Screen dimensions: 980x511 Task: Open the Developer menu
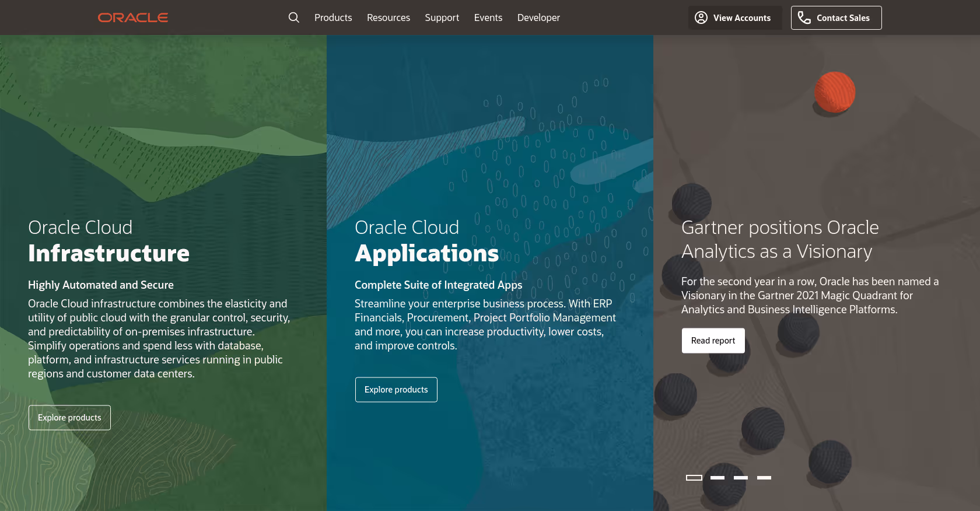pyautogui.click(x=538, y=17)
